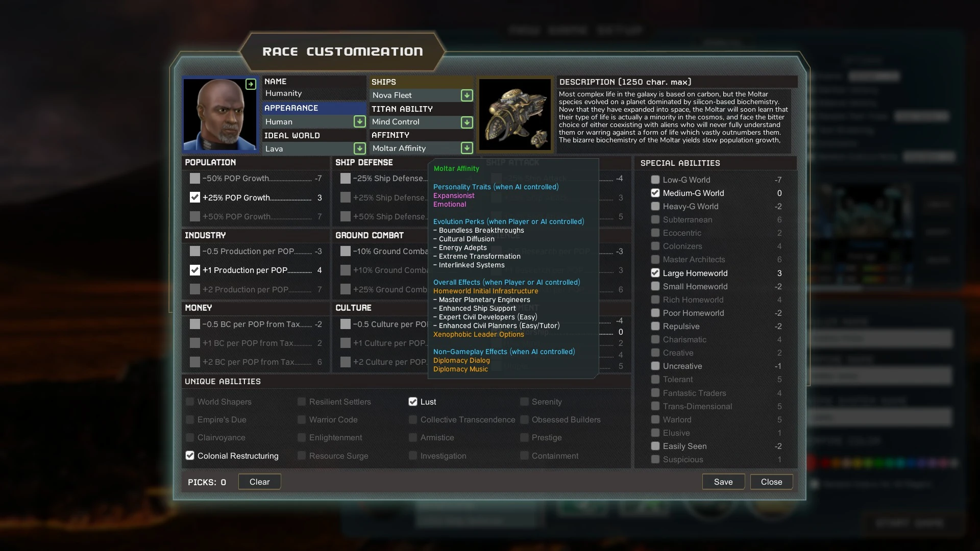980x551 pixels.
Task: Expand the Appearance Human dropdown arrow
Action: point(359,122)
